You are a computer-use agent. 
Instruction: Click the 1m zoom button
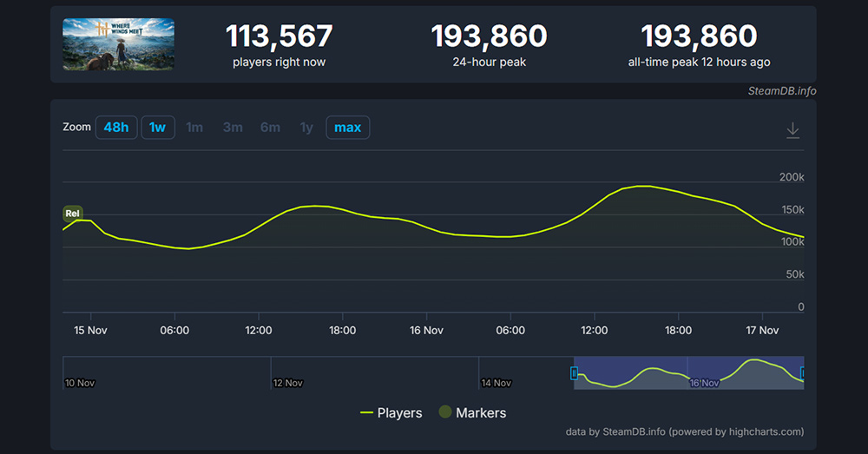(194, 128)
